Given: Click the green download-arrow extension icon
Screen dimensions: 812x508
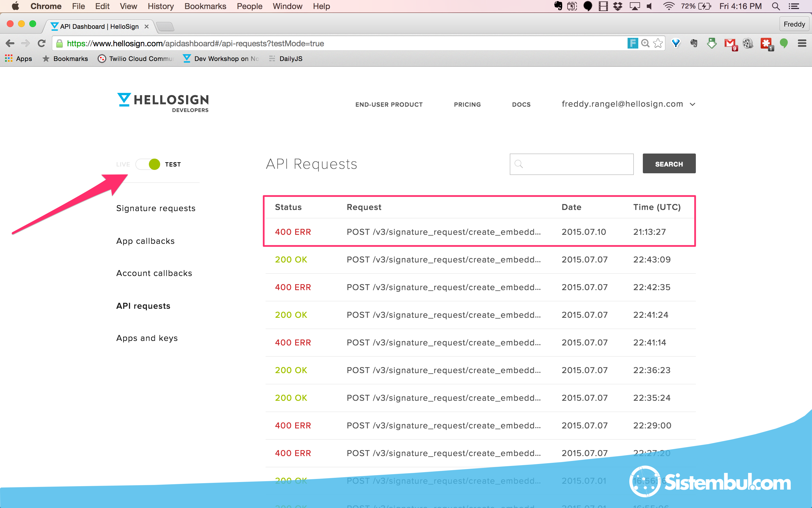Looking at the screenshot, I should tap(712, 43).
